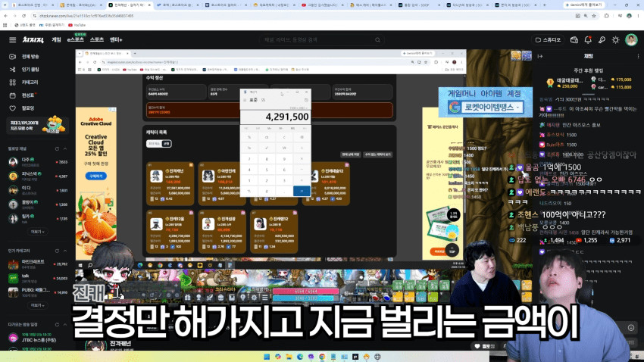Screen dimensions: 644x362
Task: Collapse the 다가오는 방송 일정 section
Action: point(65,325)
